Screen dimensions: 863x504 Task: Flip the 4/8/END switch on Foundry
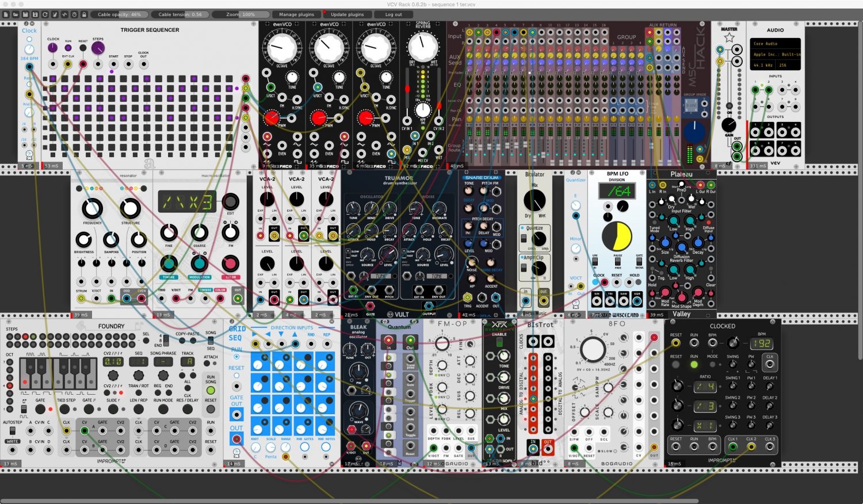click(166, 340)
